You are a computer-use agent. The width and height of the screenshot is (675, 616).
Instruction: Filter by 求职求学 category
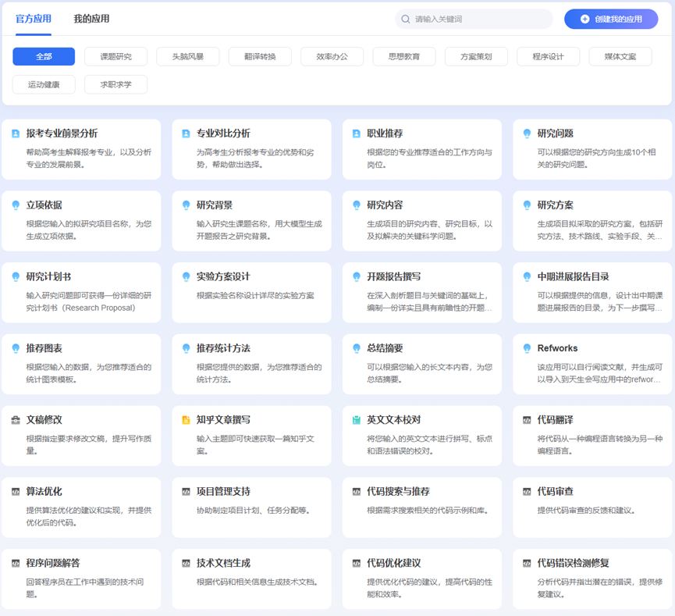(115, 84)
